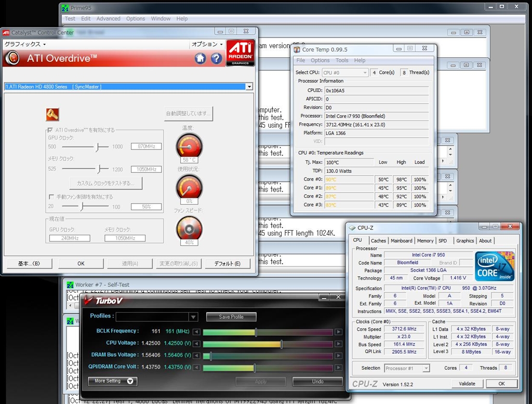Image resolution: width=532 pixels, height=404 pixels.
Task: Switch to the Mainboard tab in CPU-Z
Action: click(x=401, y=241)
